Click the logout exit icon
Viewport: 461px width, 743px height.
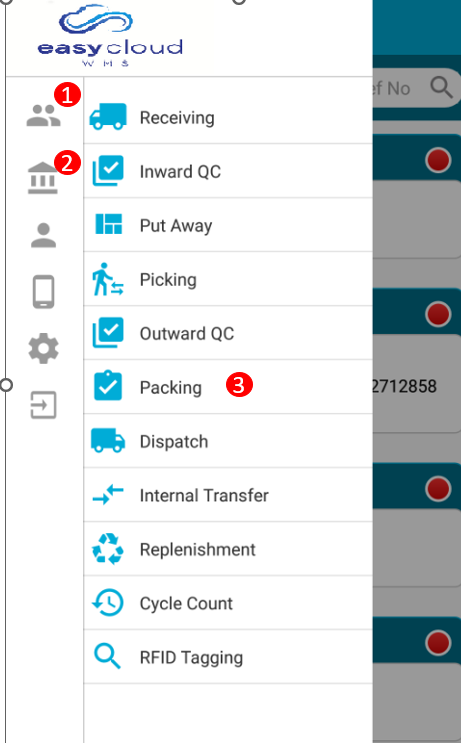44,405
